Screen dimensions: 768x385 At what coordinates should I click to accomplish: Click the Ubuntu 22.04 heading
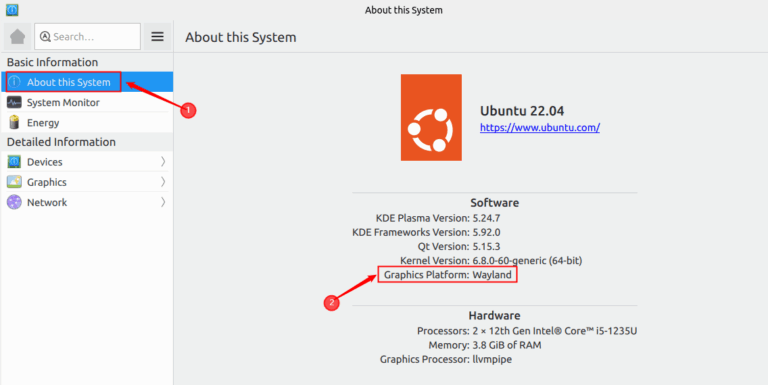pos(522,110)
